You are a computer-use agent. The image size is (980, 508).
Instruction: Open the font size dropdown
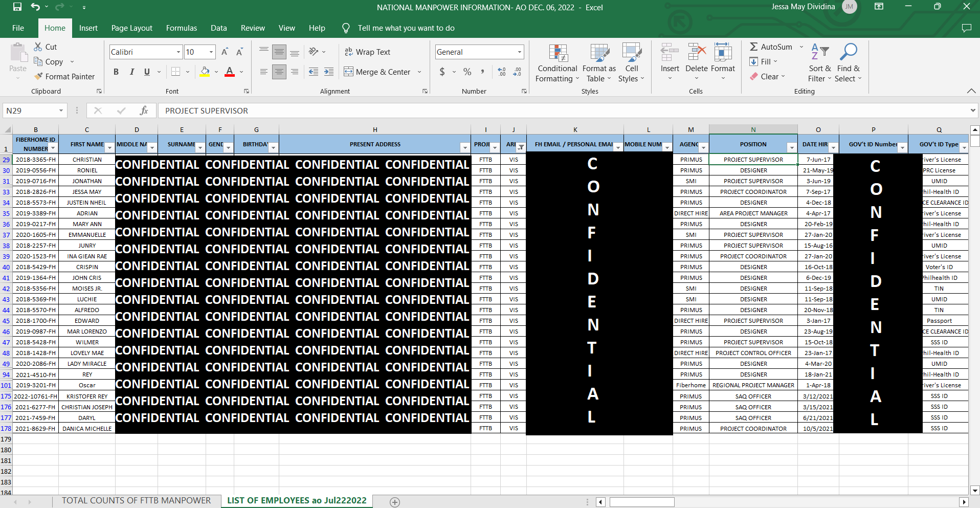[211, 52]
